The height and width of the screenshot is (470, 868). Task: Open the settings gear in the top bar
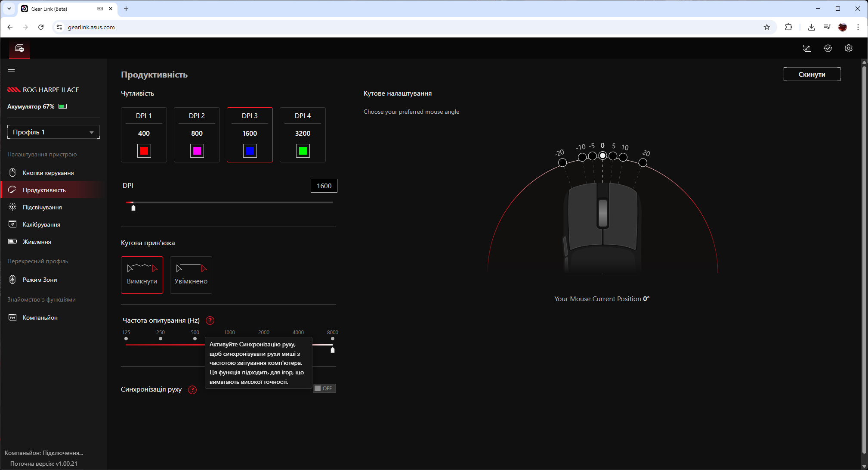pyautogui.click(x=848, y=48)
